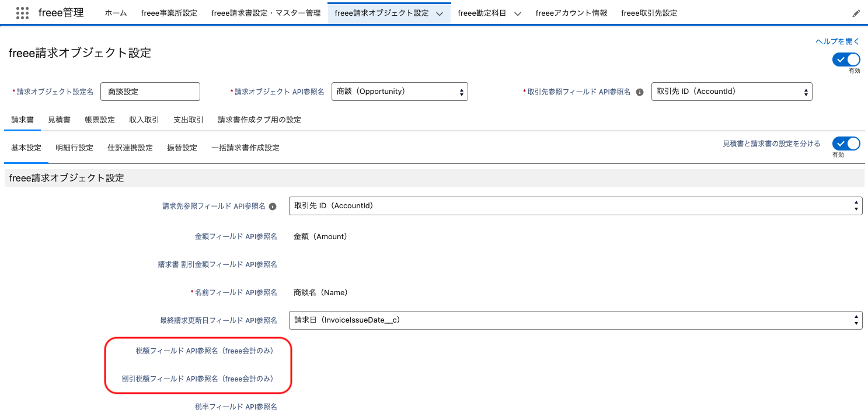The image size is (868, 420).
Task: Select the freee勘定科目 navigation tab
Action: pyautogui.click(x=482, y=13)
